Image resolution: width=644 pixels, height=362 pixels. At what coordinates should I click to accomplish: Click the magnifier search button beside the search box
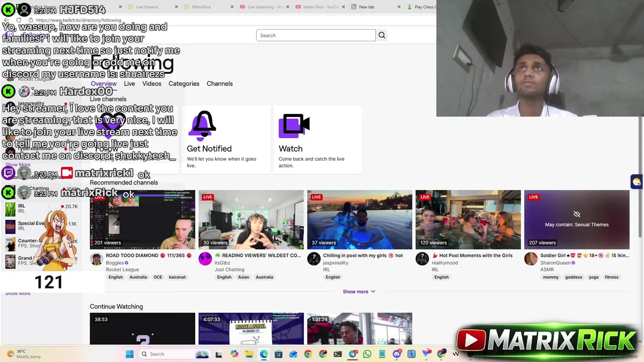(382, 35)
